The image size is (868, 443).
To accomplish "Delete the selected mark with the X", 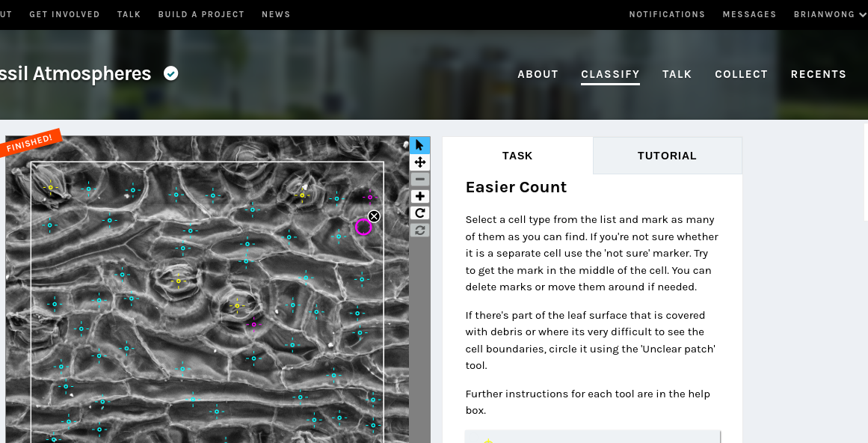I will tap(375, 216).
